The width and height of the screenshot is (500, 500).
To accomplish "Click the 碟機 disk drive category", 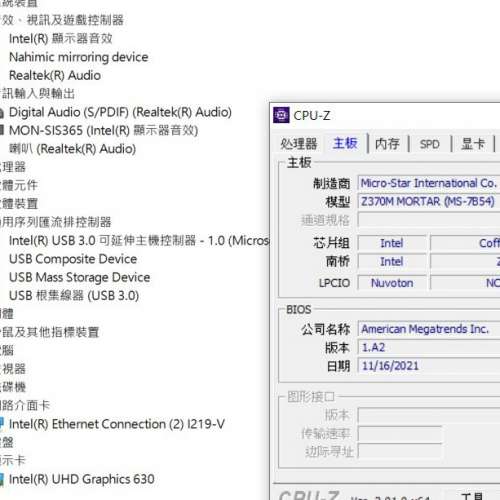I will (x=13, y=387).
